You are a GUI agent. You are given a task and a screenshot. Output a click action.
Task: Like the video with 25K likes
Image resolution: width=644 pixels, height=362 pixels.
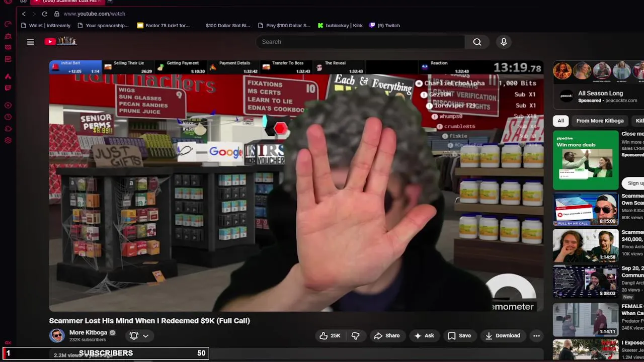(330, 335)
